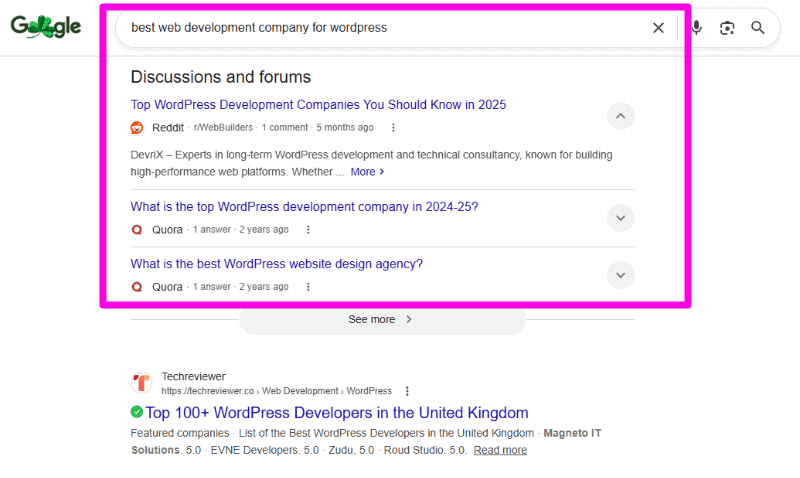Open 'Top 100+ WordPress Developers in the United Kingdom'
Screen dimensions: 800x478
[x=337, y=413]
